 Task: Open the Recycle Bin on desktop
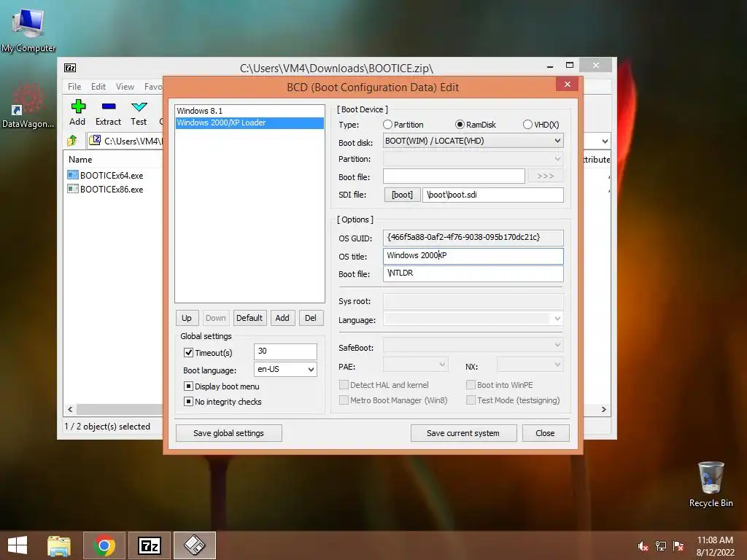pyautogui.click(x=711, y=484)
